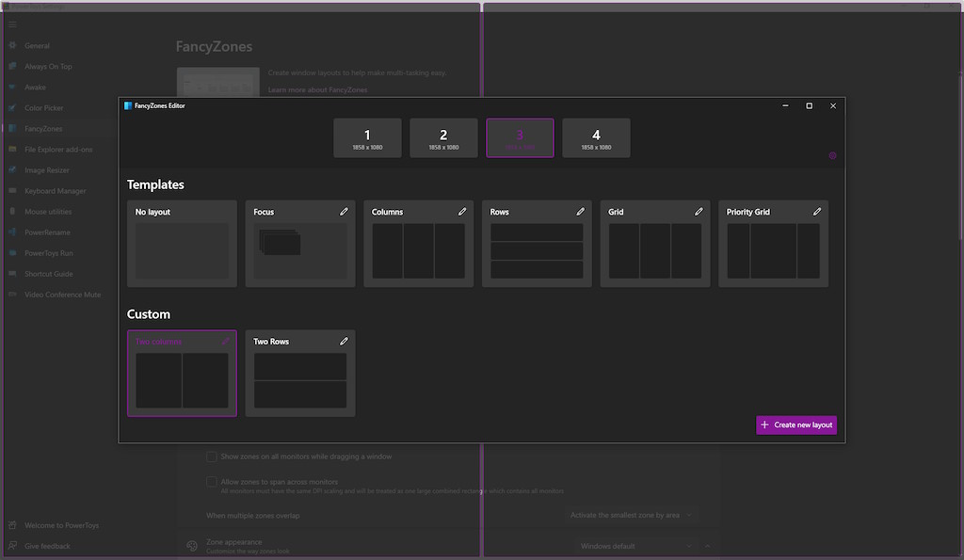Edit the Grid template with pencil icon
Screen dimensions: 964x560
pos(699,212)
